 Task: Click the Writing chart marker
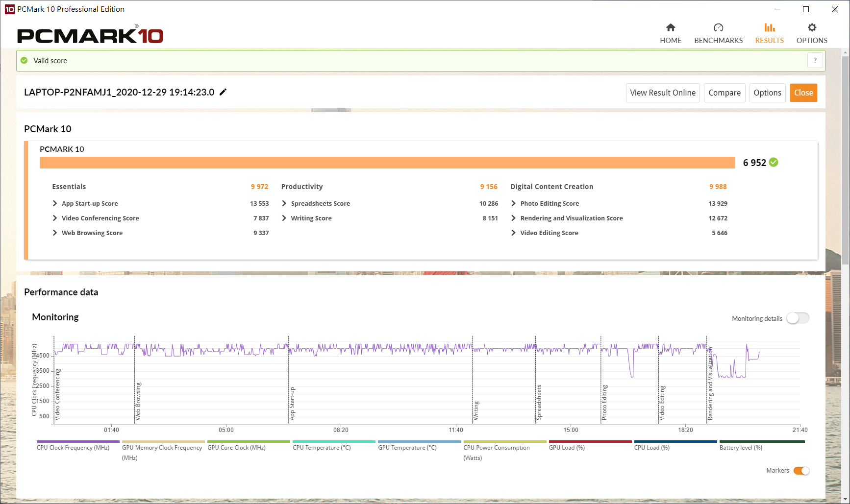476,411
